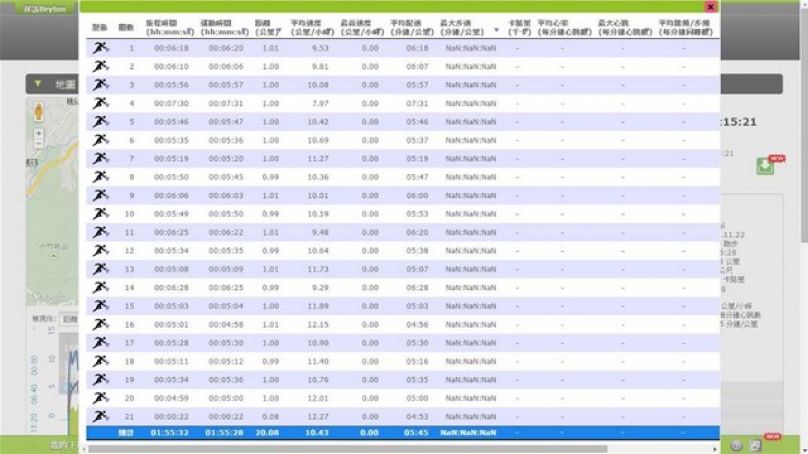Click the running icon for lap 21
Screen dimensions: 808x454
click(100, 415)
